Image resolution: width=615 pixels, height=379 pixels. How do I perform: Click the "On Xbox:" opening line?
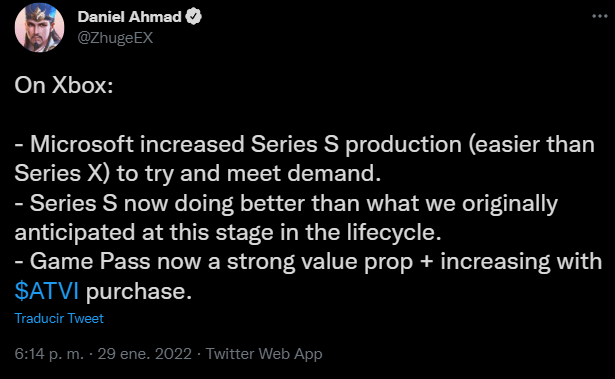[x=64, y=85]
